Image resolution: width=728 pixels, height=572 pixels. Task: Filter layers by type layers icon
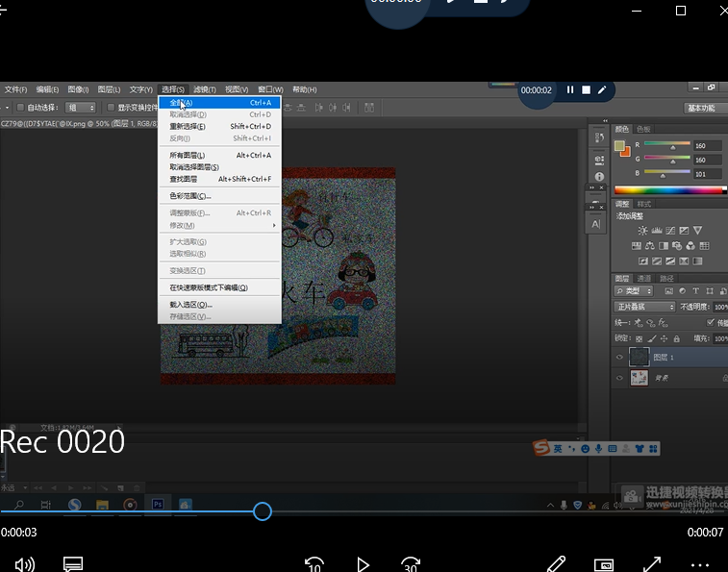point(695,291)
